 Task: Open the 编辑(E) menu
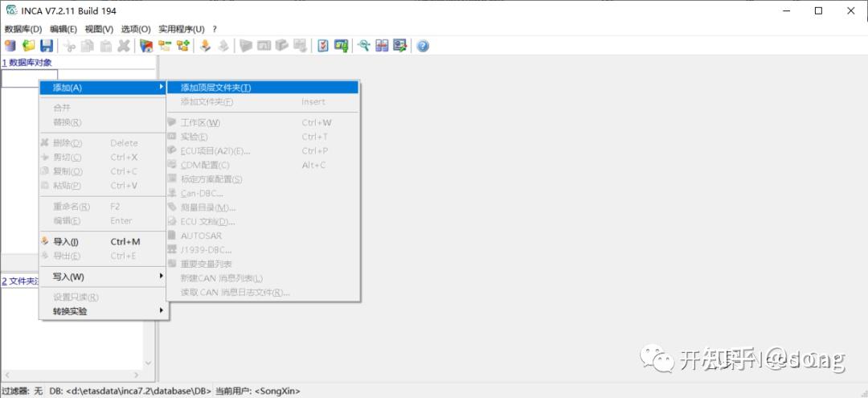(x=63, y=29)
